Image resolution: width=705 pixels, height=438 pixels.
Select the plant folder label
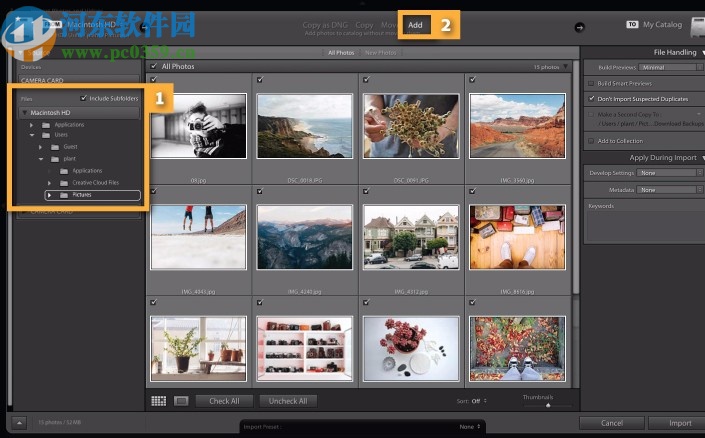click(69, 159)
